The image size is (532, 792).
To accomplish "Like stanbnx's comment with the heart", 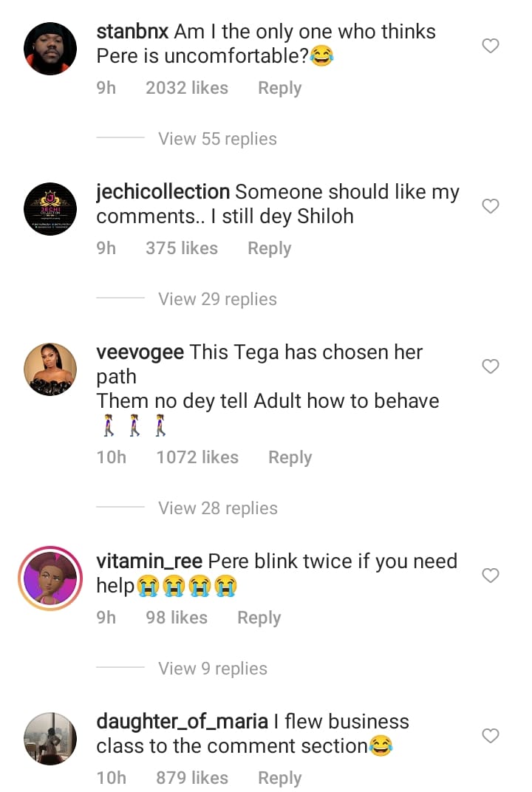I will (x=491, y=46).
